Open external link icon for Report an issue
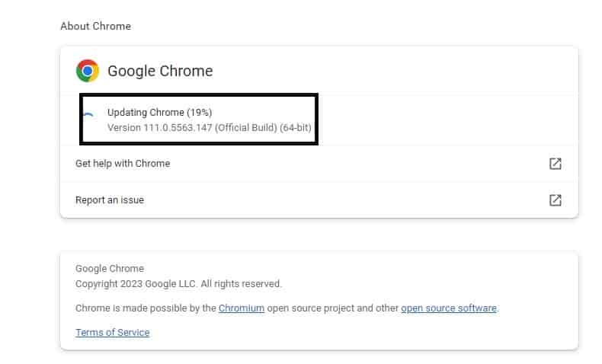602x364 pixels. pyautogui.click(x=556, y=200)
